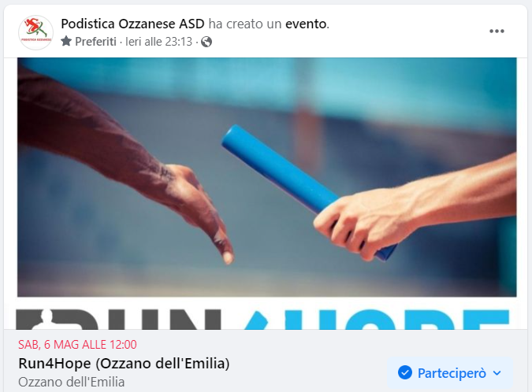Viewport: 532px width, 392px height.
Task: Click the Preferiti label text
Action: [x=95, y=42]
